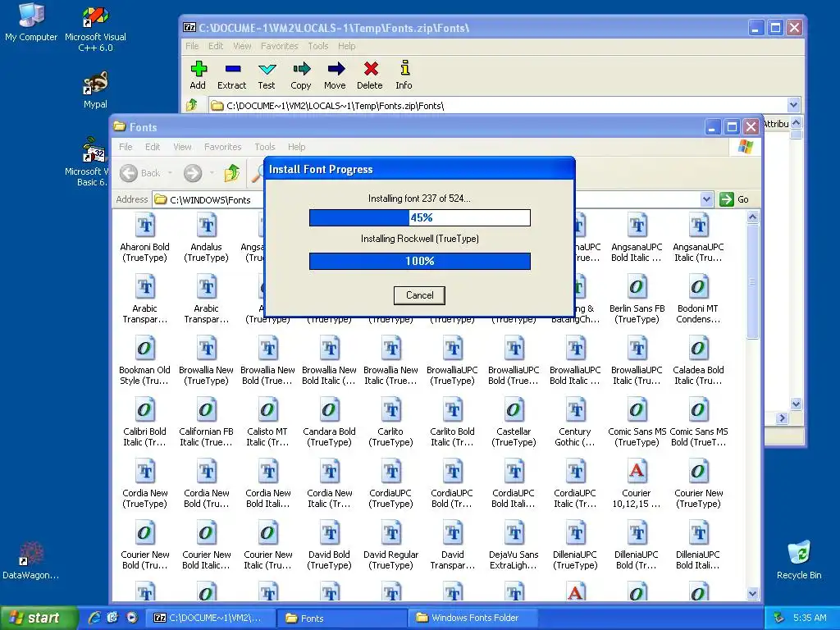The height and width of the screenshot is (630, 840).
Task: Click the 100% Rockwell font progress bar
Action: (420, 261)
